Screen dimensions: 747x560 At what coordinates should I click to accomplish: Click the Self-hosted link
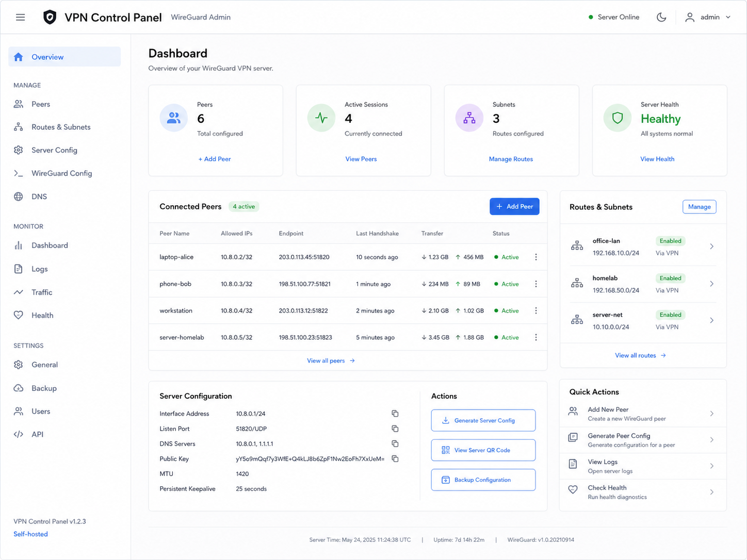pyautogui.click(x=30, y=534)
